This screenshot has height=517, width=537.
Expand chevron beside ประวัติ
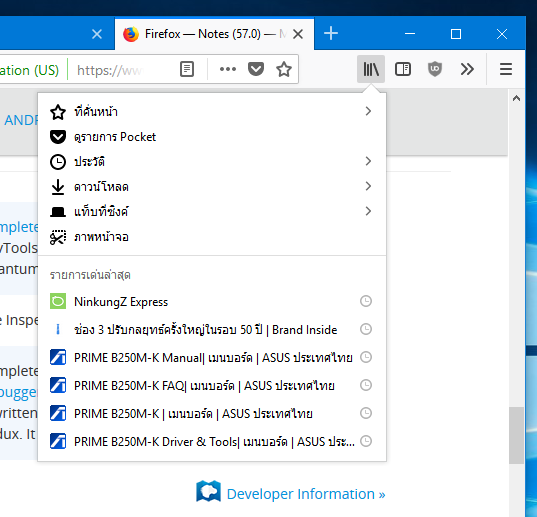pyautogui.click(x=368, y=161)
